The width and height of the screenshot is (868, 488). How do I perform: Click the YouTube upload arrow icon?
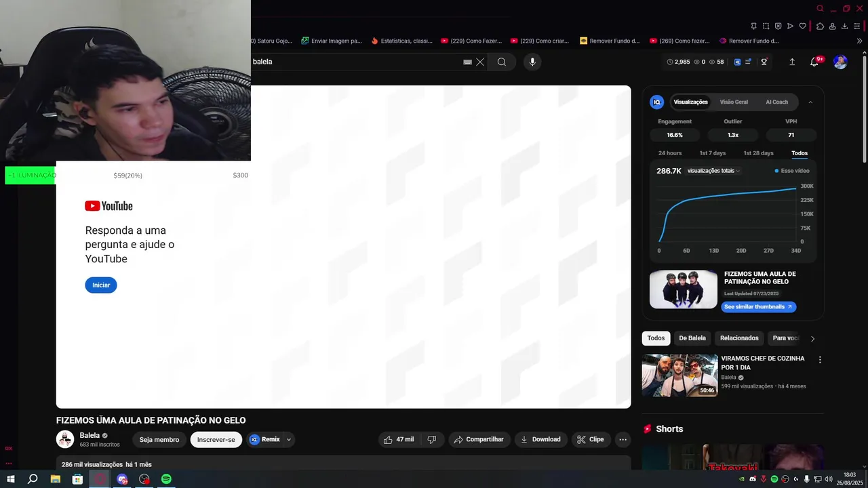(792, 62)
